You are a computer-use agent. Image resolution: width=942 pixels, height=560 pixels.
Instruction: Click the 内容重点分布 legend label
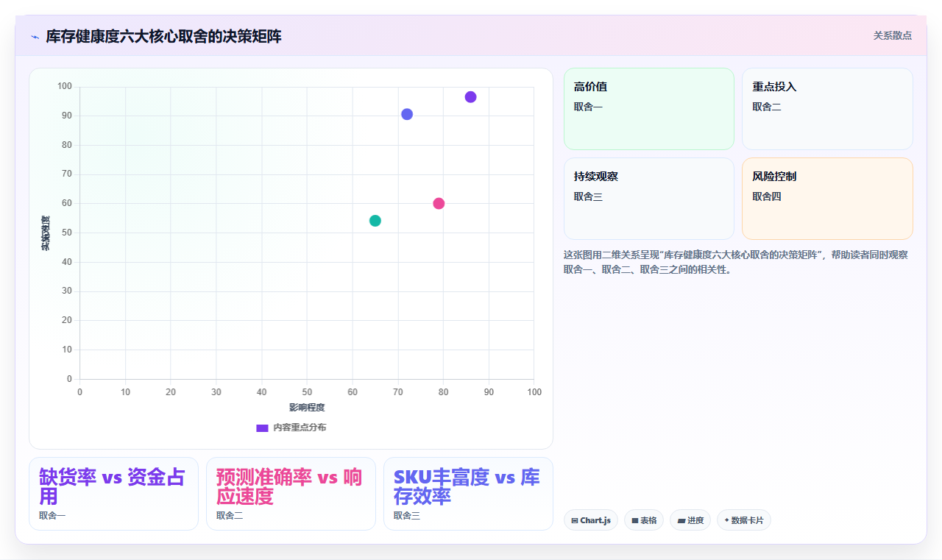tap(300, 428)
